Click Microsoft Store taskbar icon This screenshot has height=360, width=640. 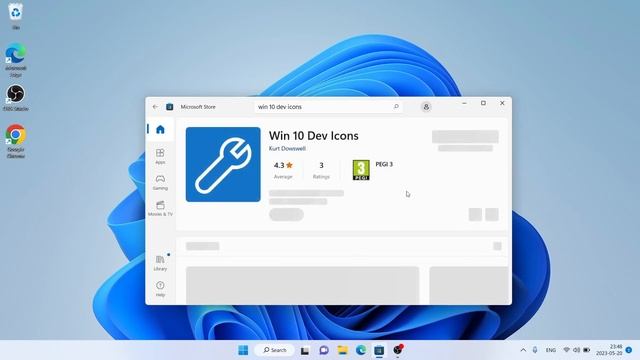(379, 350)
